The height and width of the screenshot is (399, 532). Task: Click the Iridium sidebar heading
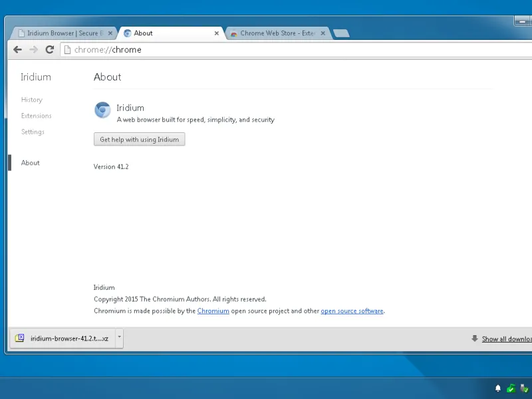(36, 77)
